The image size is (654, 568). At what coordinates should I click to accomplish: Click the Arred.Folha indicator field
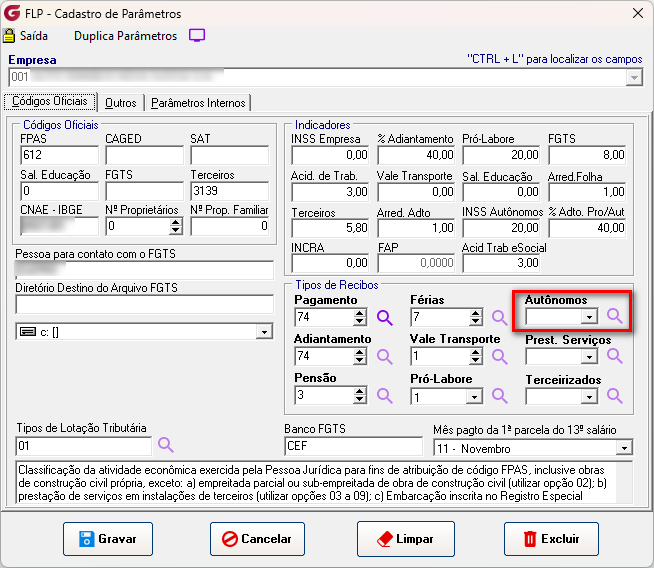click(x=587, y=192)
